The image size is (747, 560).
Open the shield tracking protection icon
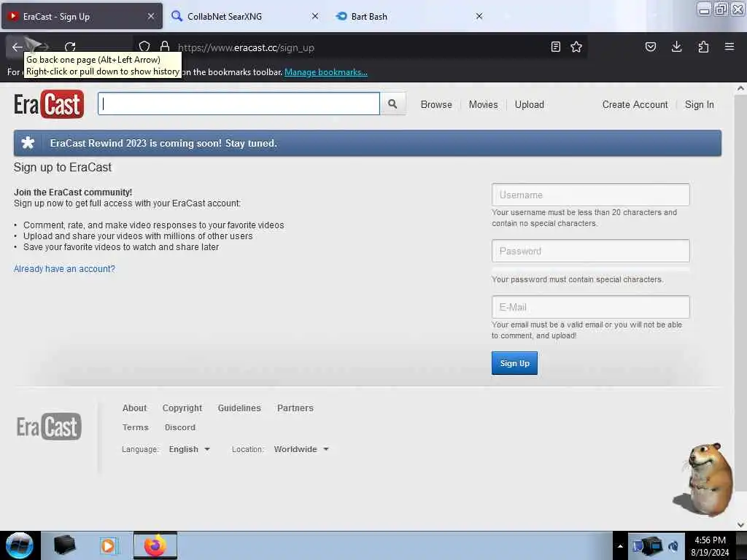click(144, 47)
